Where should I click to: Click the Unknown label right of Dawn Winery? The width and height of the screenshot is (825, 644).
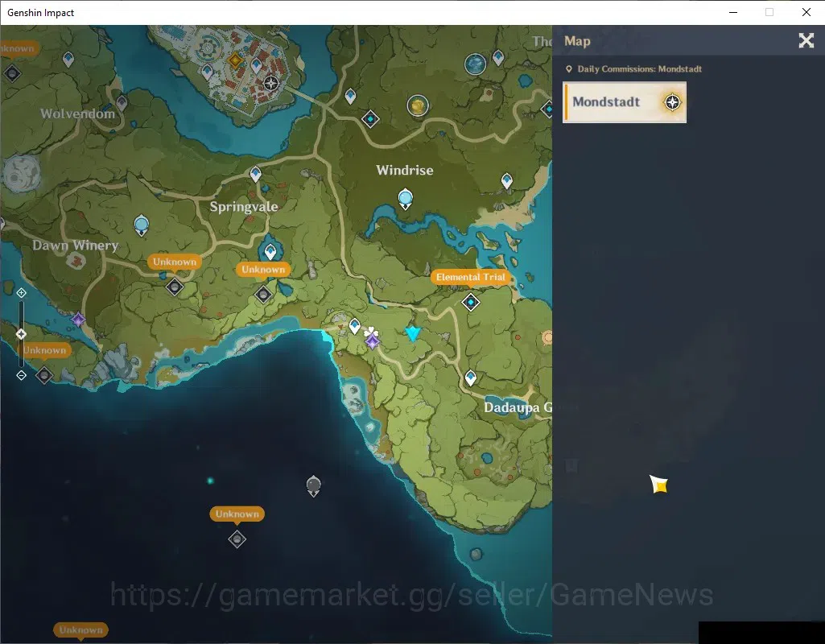174,262
